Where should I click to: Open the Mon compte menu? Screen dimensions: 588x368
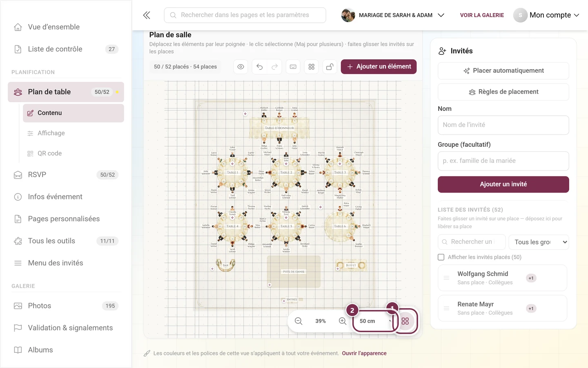click(x=547, y=15)
